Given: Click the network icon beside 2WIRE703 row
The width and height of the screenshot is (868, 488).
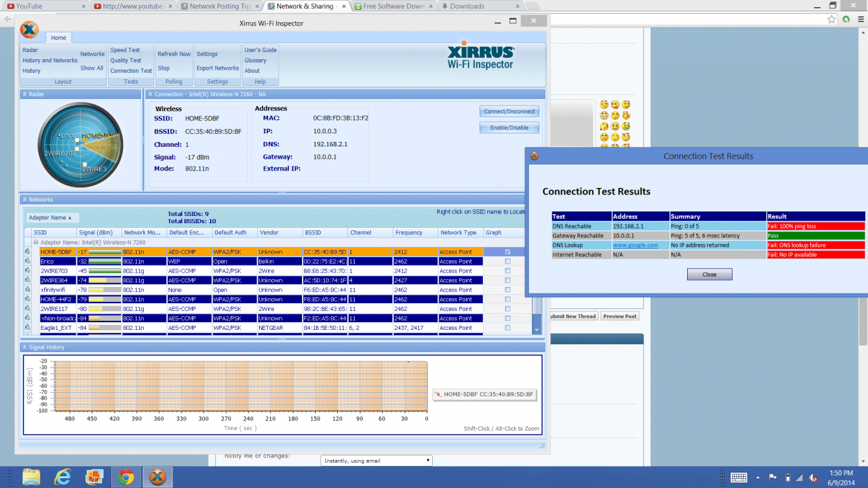Looking at the screenshot, I should point(28,271).
